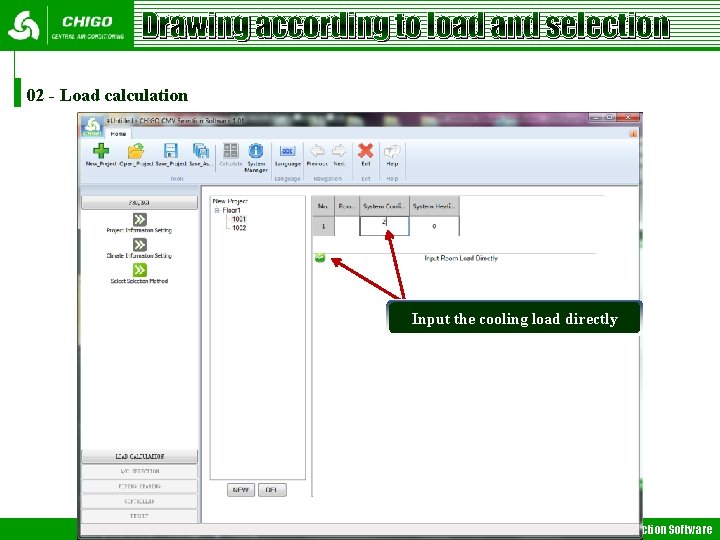Click the Project Information Setting label

[x=139, y=231]
